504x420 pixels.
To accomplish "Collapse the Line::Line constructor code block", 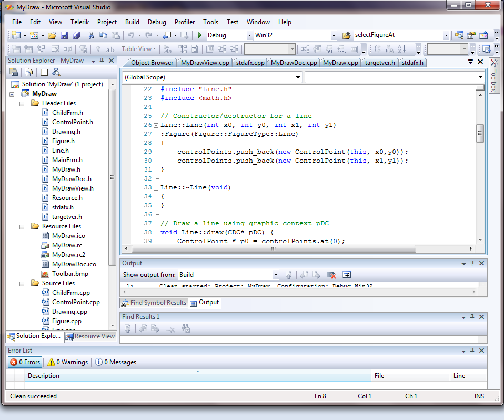I will (156, 125).
